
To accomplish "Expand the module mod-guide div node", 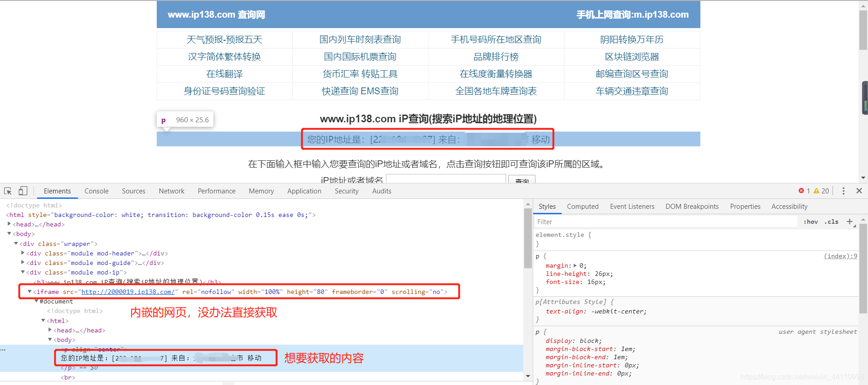I will (23, 262).
